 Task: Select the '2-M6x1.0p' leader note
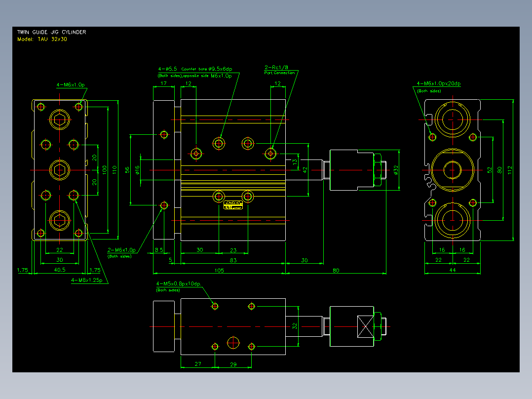tap(121, 250)
